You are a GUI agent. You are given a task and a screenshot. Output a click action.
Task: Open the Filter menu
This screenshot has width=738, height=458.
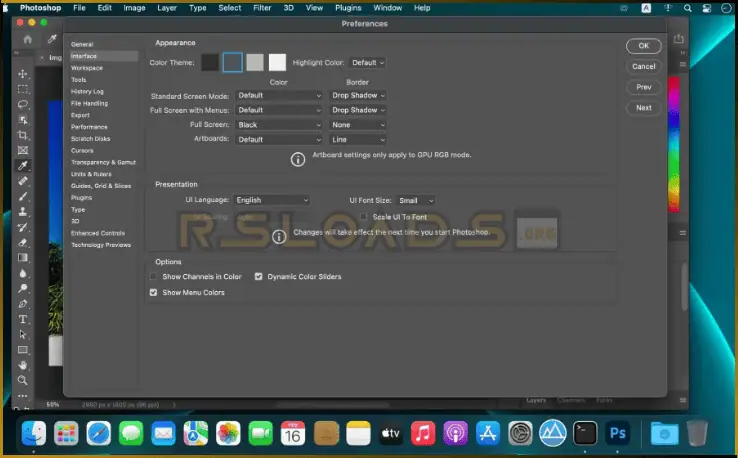(x=262, y=8)
